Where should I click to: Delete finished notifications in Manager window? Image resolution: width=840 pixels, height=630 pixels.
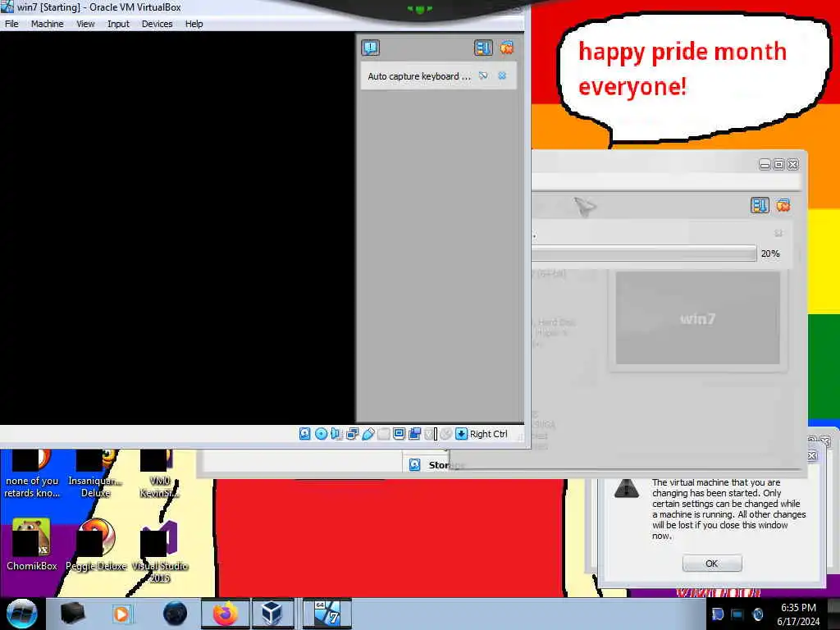click(783, 205)
